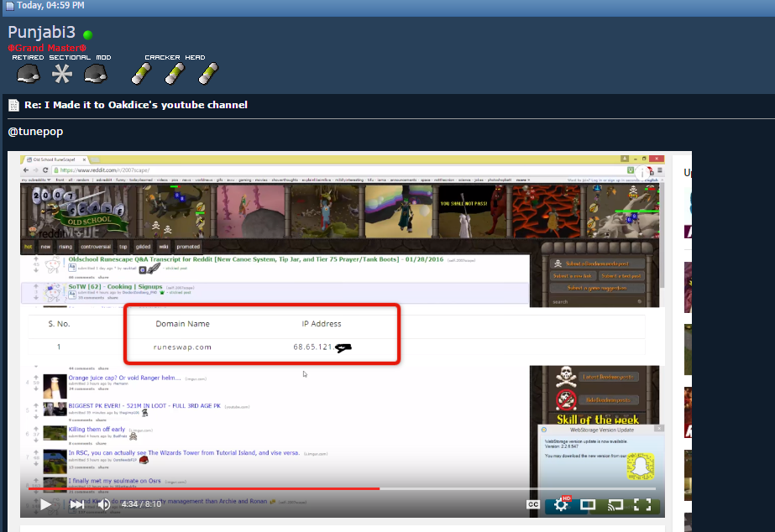Select the 'rising' subreddit tab
775x532 pixels.
tap(65, 247)
